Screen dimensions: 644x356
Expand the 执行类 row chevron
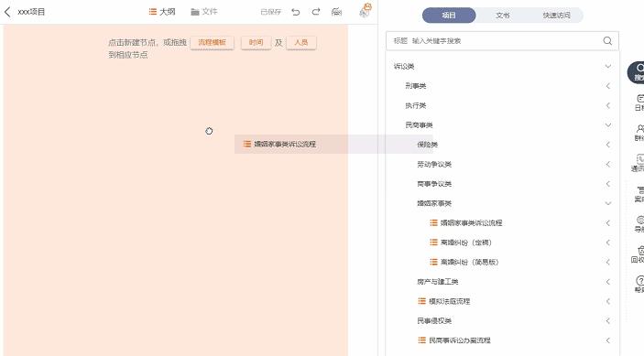[608, 105]
